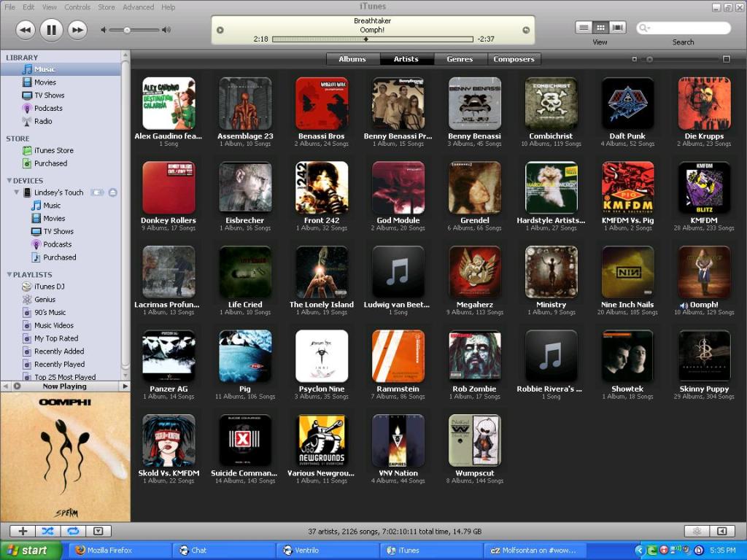
Task: Select Podcasts in the Library section
Action: point(48,109)
